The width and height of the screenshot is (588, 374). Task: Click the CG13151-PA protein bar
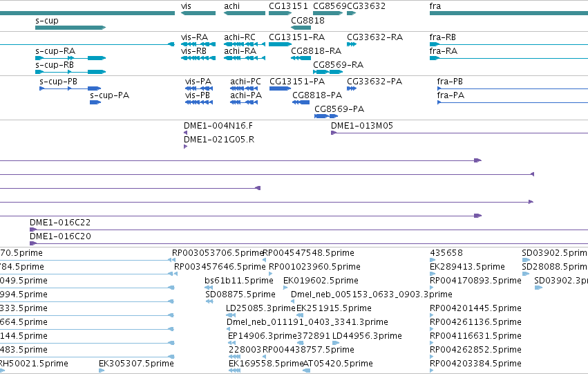[x=280, y=88]
